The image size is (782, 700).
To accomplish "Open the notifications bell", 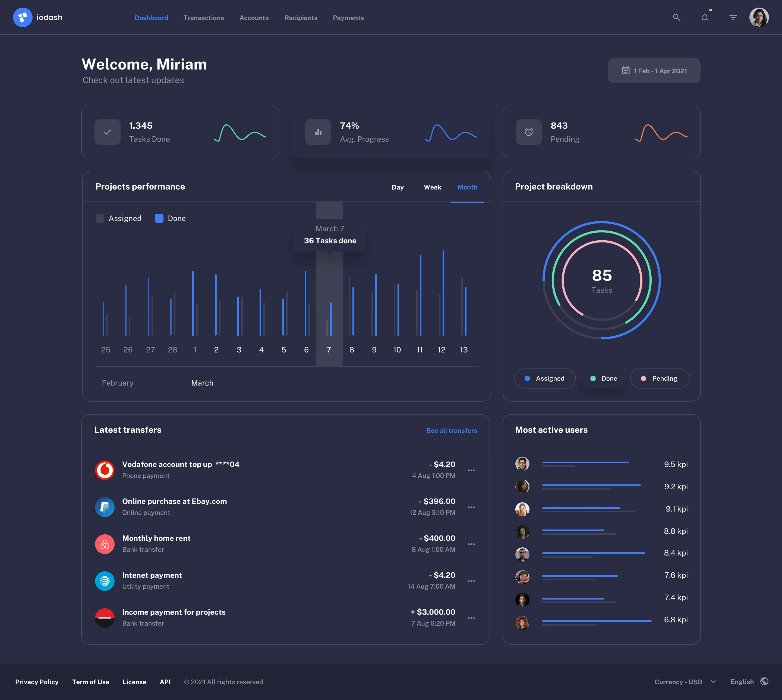I will [705, 18].
